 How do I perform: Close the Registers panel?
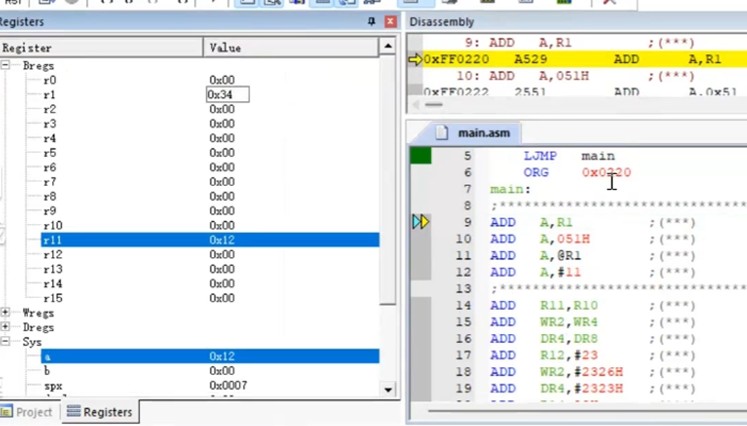[x=389, y=22]
